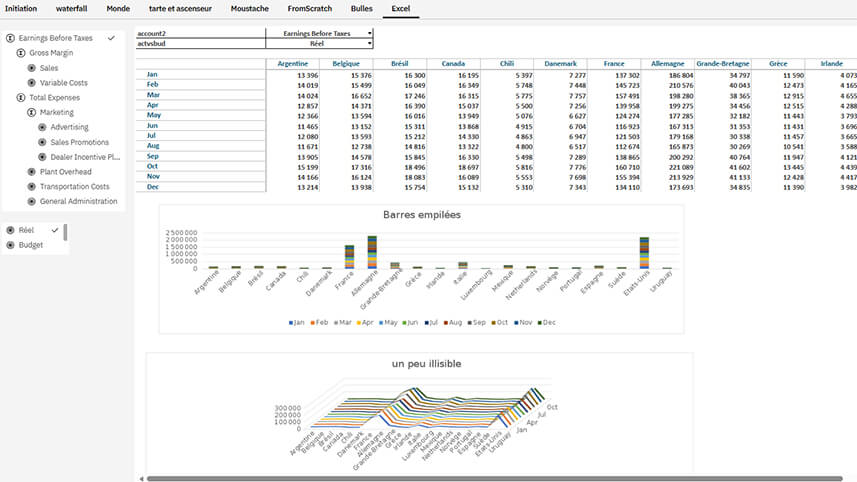857x482 pixels.
Task: Select Transportation Costs tree item
Action: pyautogui.click(x=75, y=186)
